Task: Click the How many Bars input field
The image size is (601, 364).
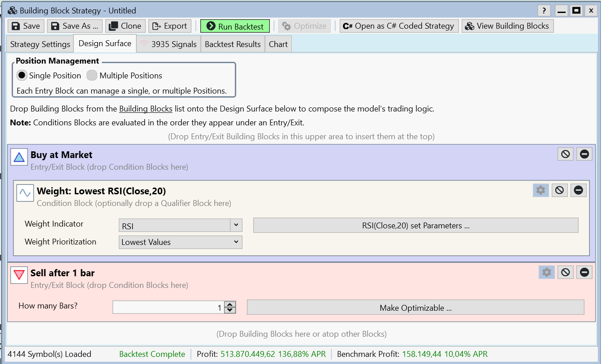Action: tap(168, 308)
